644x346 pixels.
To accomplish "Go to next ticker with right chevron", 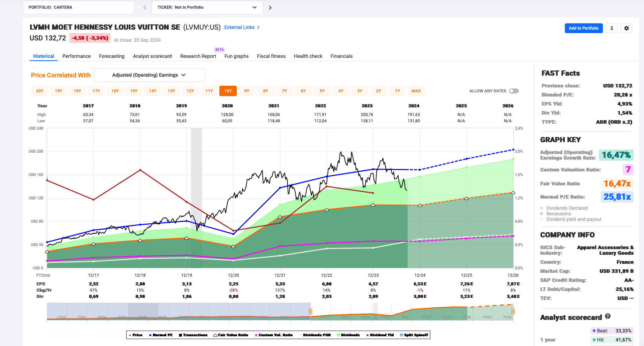I will (x=270, y=7).
